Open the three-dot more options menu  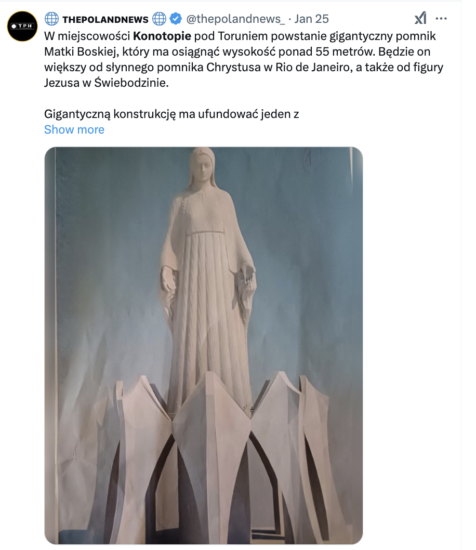[441, 18]
